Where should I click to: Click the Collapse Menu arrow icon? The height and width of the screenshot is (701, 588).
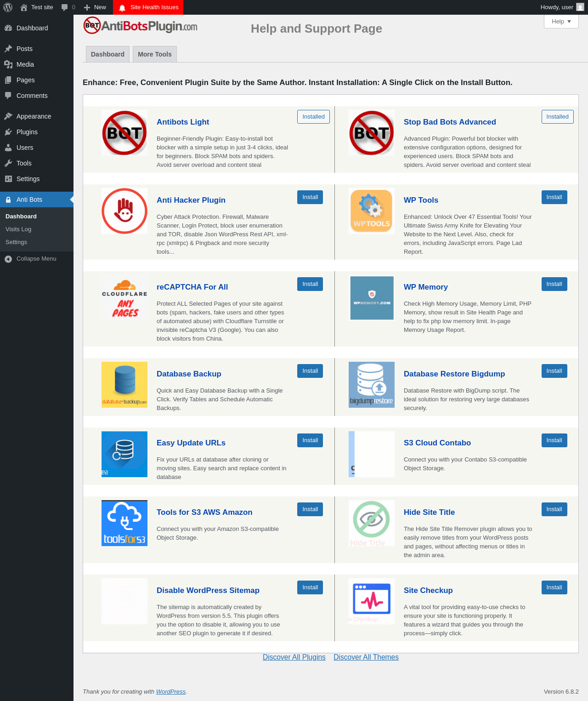pyautogui.click(x=8, y=259)
